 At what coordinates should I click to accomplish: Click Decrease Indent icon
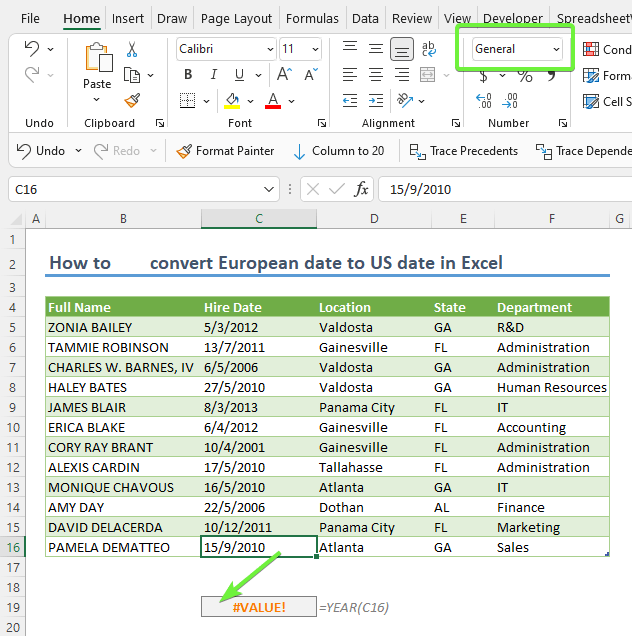[x=350, y=101]
